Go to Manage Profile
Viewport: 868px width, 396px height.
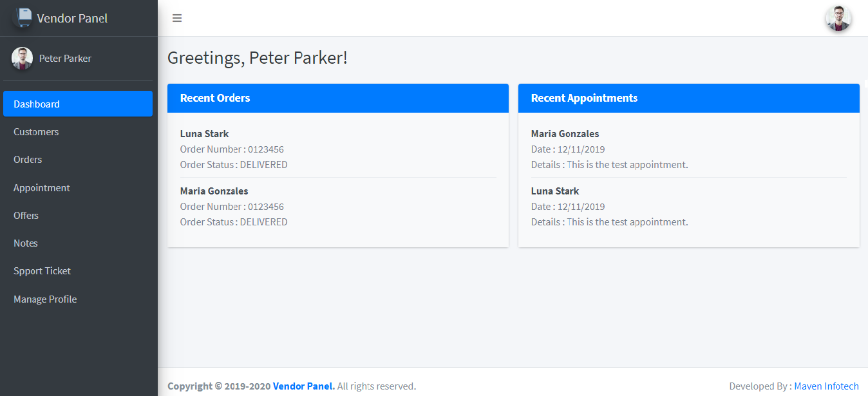click(78, 299)
